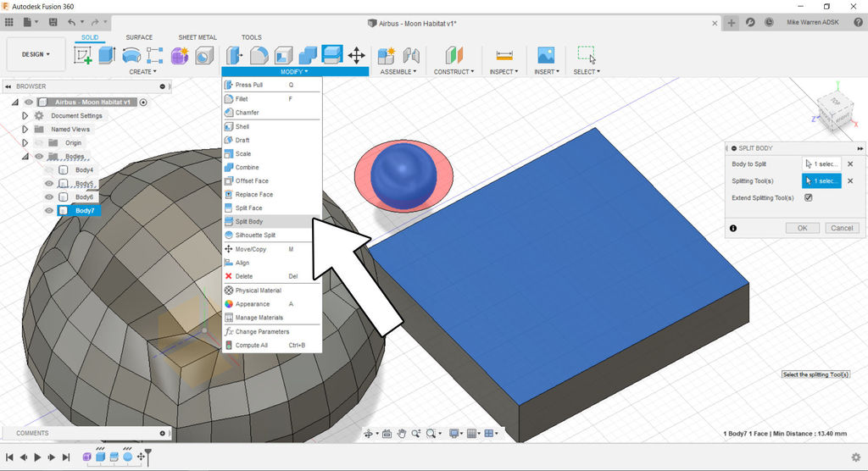The image size is (868, 471).
Task: Click the Select window-selection icon
Action: [587, 55]
